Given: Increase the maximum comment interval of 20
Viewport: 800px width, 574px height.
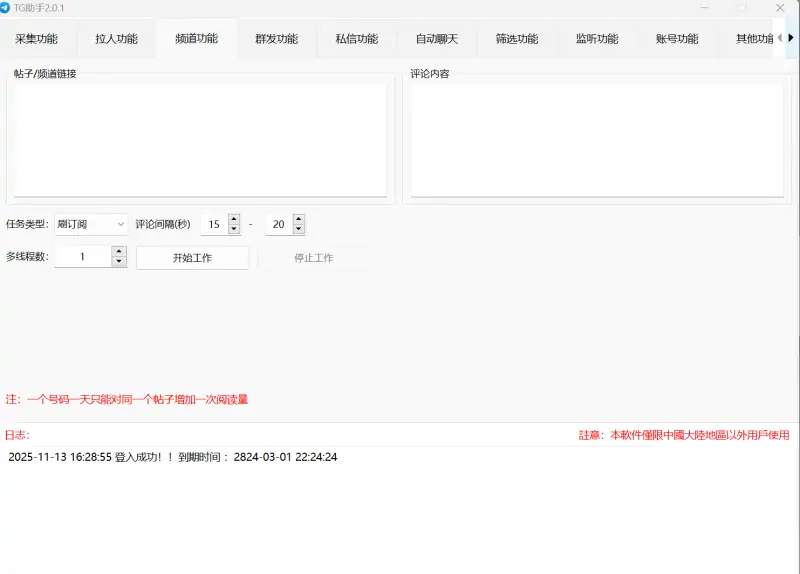Looking at the screenshot, I should [x=298, y=219].
